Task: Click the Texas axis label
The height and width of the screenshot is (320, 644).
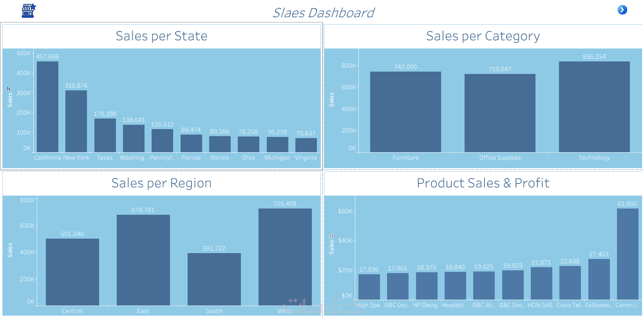Action: coord(105,158)
